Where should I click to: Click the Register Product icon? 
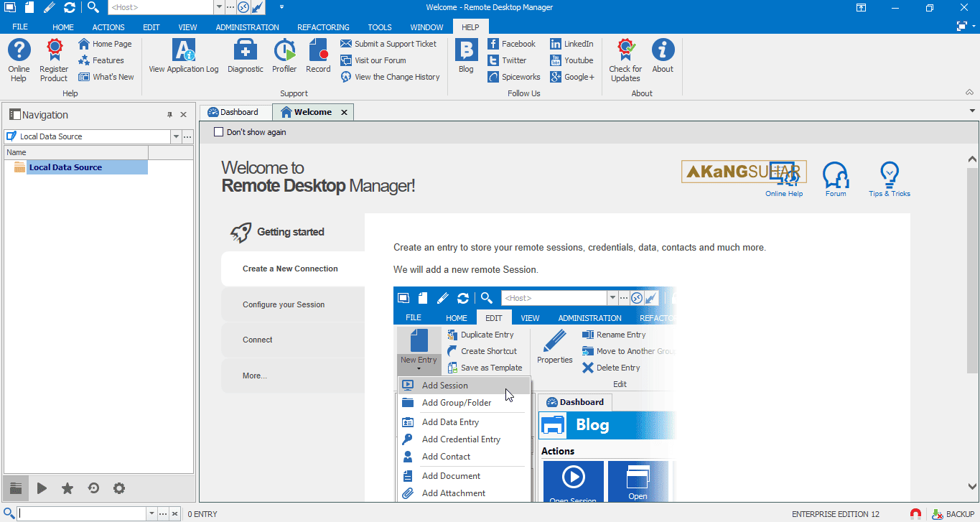tap(54, 60)
